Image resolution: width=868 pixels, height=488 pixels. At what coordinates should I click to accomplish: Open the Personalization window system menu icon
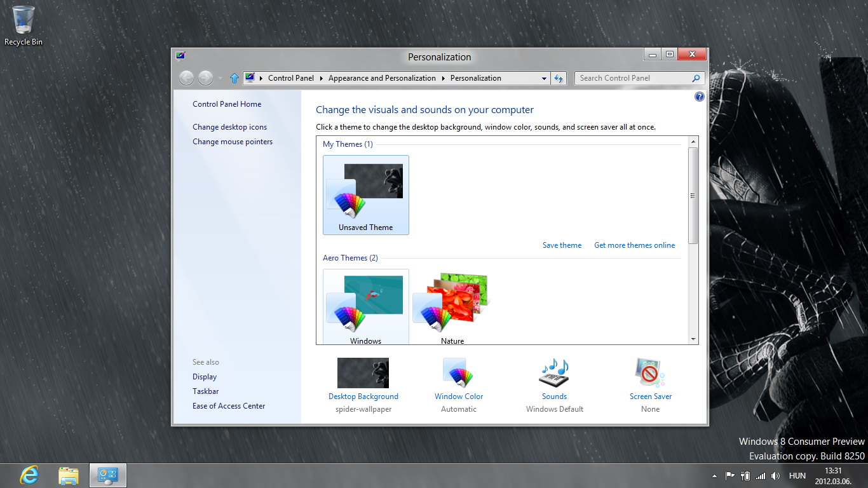(x=181, y=56)
